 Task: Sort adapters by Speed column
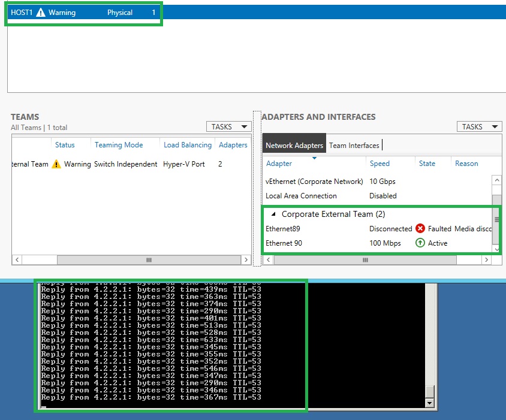[379, 164]
